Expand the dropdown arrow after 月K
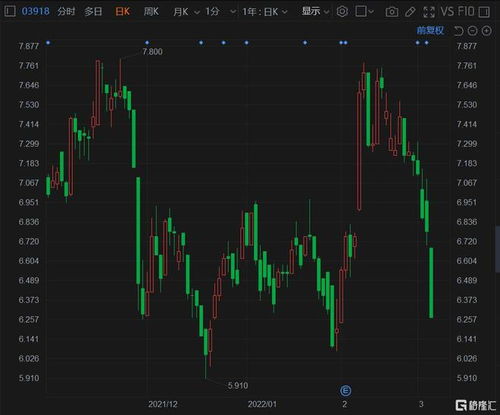The image size is (500, 415). pyautogui.click(x=197, y=12)
